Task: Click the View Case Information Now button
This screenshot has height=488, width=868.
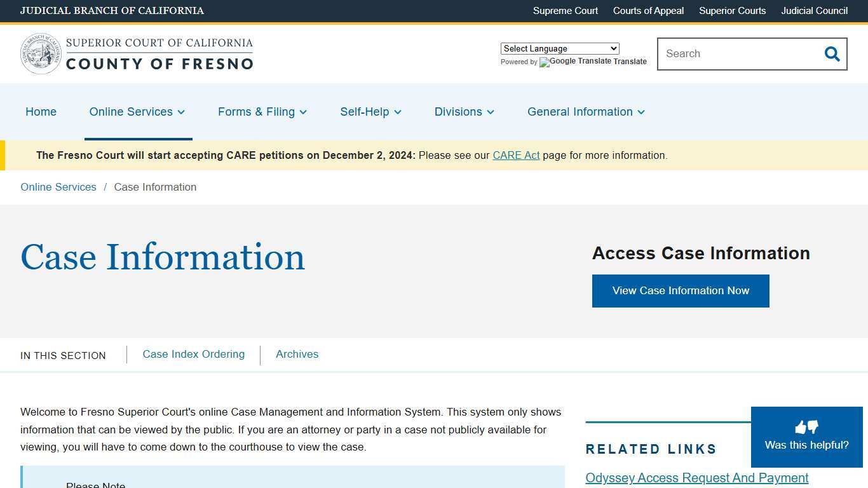Action: click(x=681, y=290)
